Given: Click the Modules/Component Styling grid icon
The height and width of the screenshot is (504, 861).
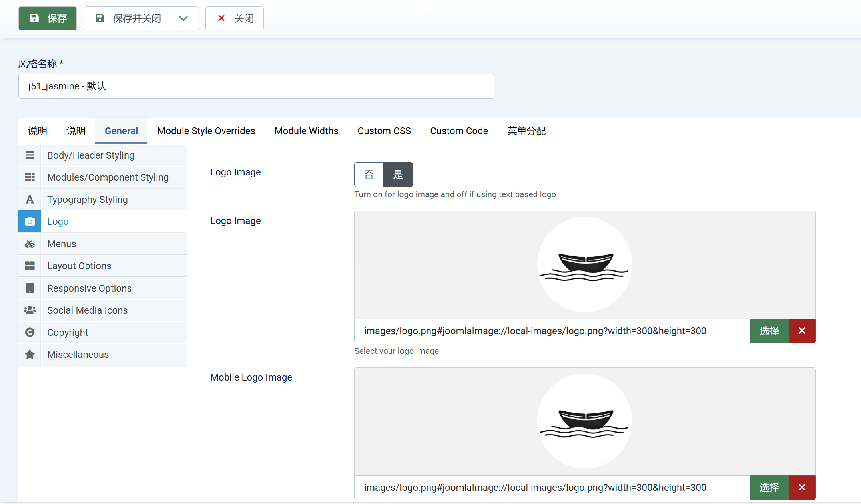Looking at the screenshot, I should (x=30, y=177).
